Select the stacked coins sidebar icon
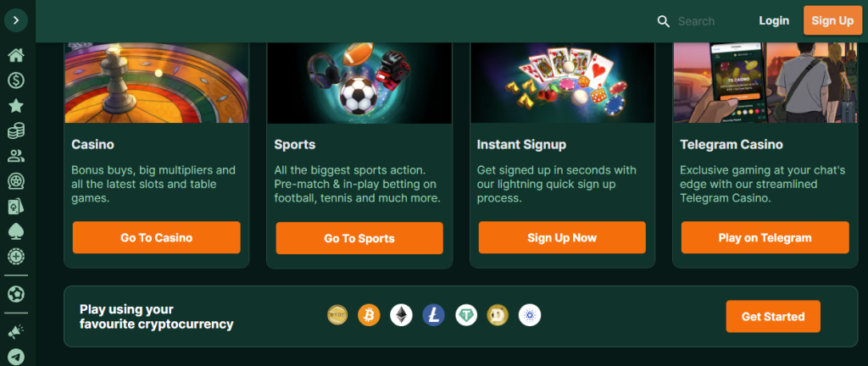 tap(16, 131)
